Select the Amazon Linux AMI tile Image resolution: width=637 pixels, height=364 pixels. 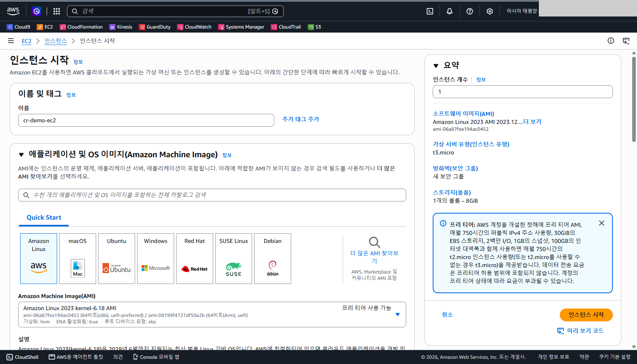(39, 259)
